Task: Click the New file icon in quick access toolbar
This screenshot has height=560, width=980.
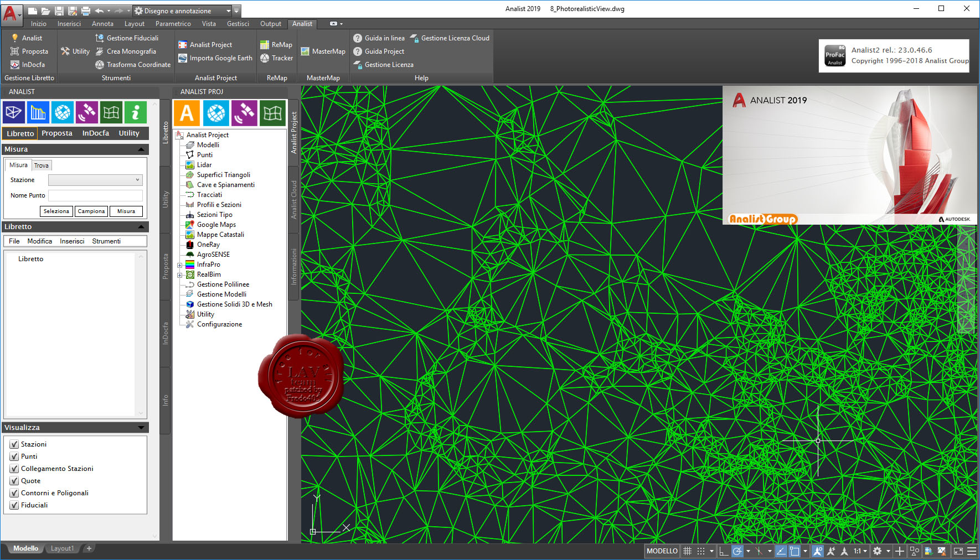Action: point(33,11)
